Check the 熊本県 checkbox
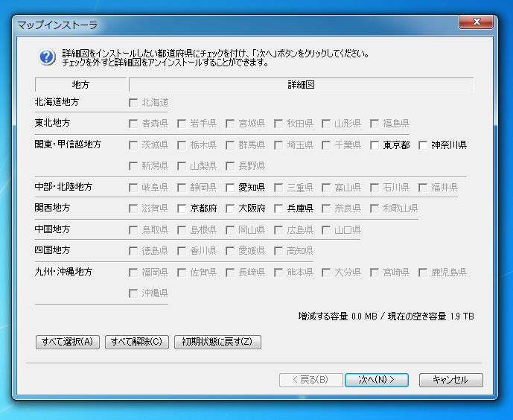 (x=278, y=273)
